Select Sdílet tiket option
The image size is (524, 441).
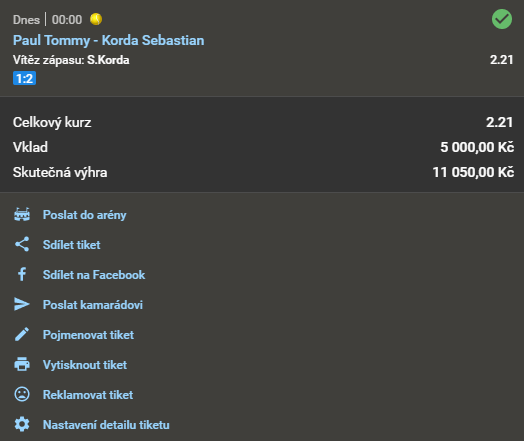pos(72,245)
